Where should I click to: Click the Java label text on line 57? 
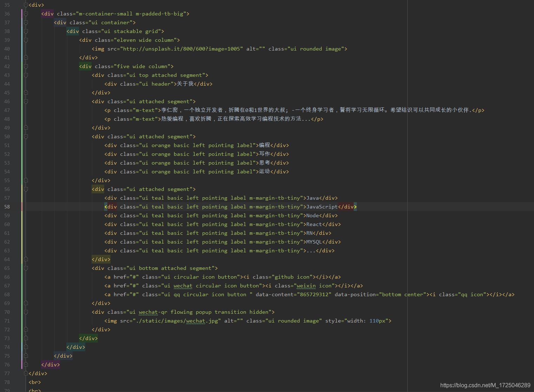[313, 198]
